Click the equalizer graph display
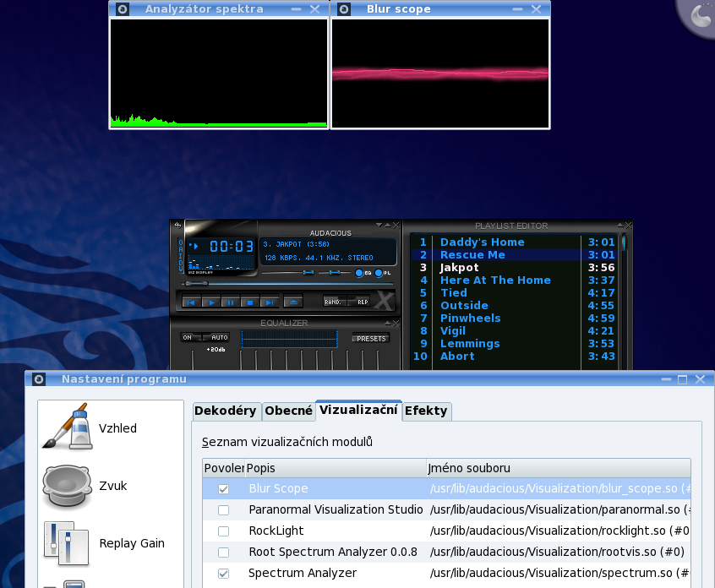715x588 pixels. pyautogui.click(x=289, y=339)
